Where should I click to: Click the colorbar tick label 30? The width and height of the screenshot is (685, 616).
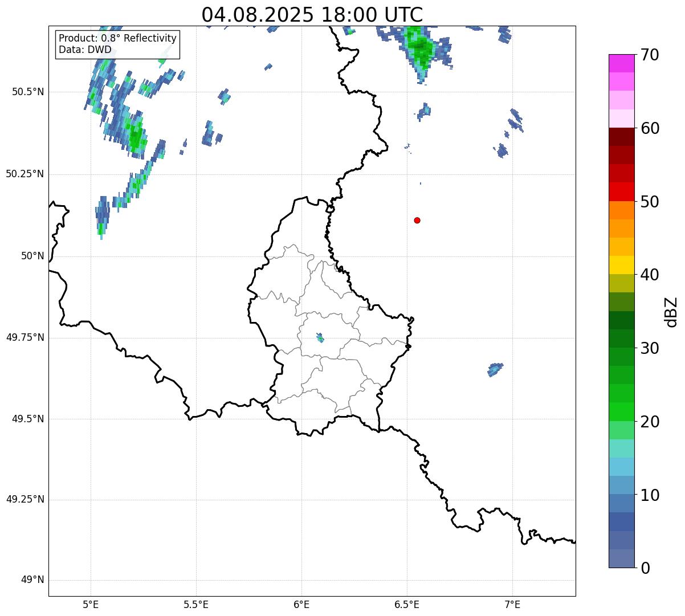tap(650, 348)
